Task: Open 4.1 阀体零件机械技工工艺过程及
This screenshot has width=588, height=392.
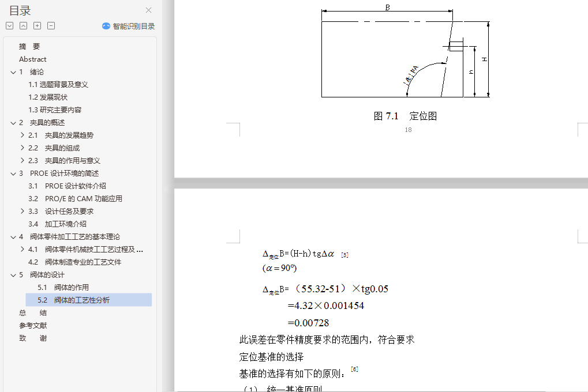Action: click(85, 249)
